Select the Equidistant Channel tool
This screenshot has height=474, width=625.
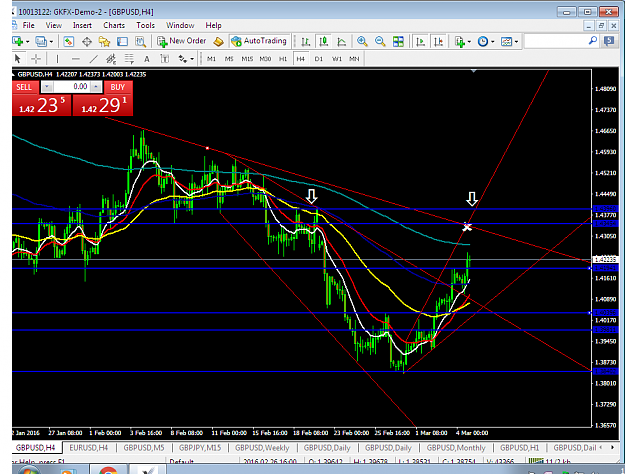111,59
